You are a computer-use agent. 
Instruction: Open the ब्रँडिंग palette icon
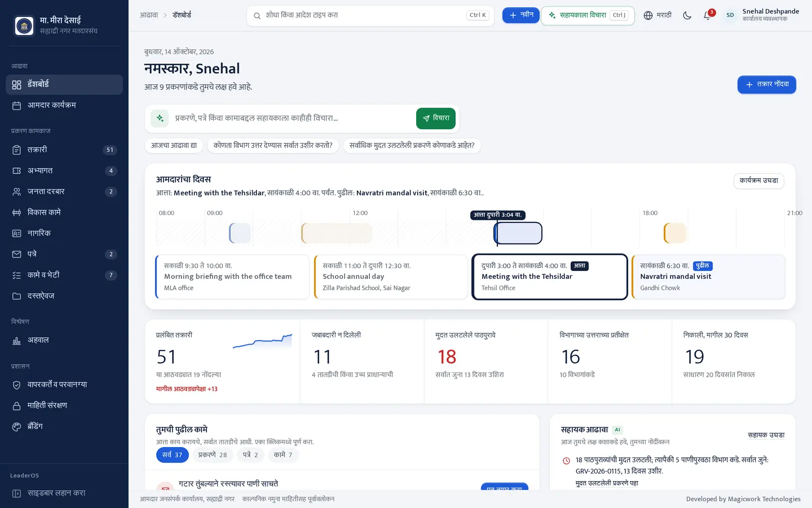point(17,427)
